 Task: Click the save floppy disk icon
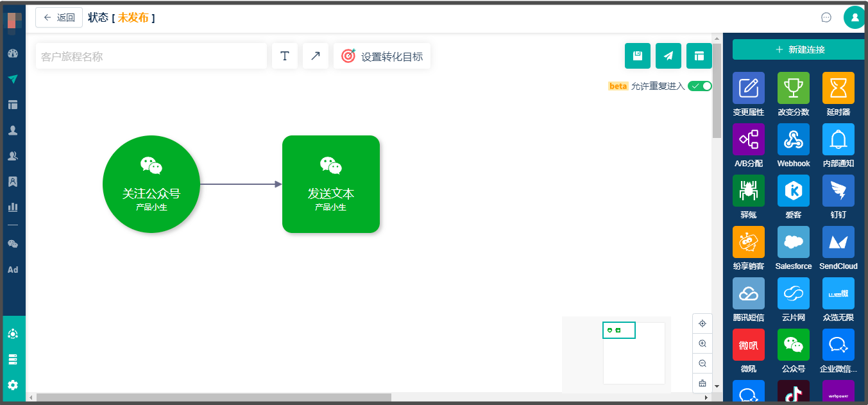click(638, 56)
